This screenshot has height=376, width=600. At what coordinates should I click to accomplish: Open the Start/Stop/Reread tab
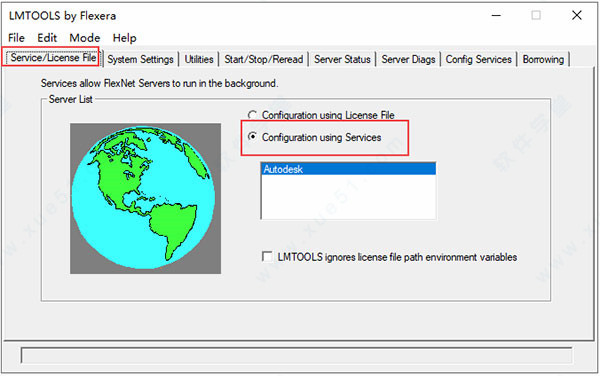point(264,59)
